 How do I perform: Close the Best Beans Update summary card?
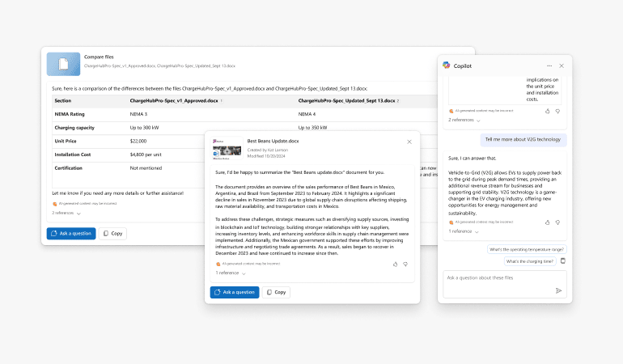tap(409, 142)
